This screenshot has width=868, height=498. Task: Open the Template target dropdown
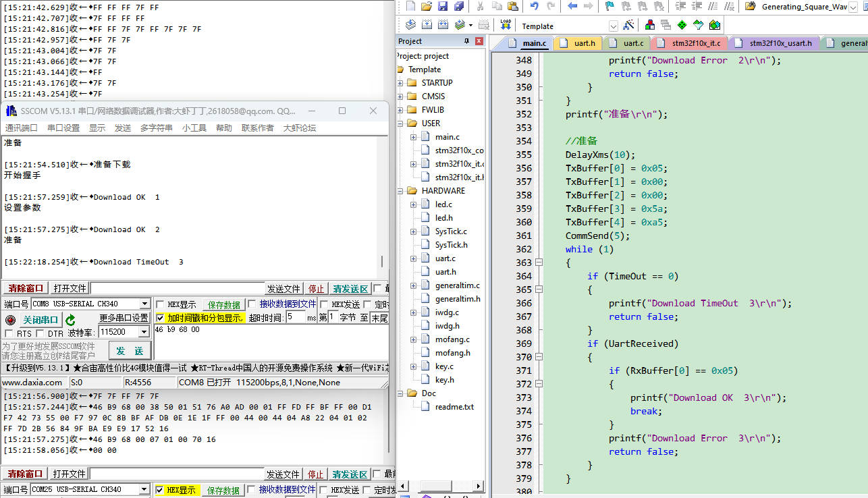point(613,26)
